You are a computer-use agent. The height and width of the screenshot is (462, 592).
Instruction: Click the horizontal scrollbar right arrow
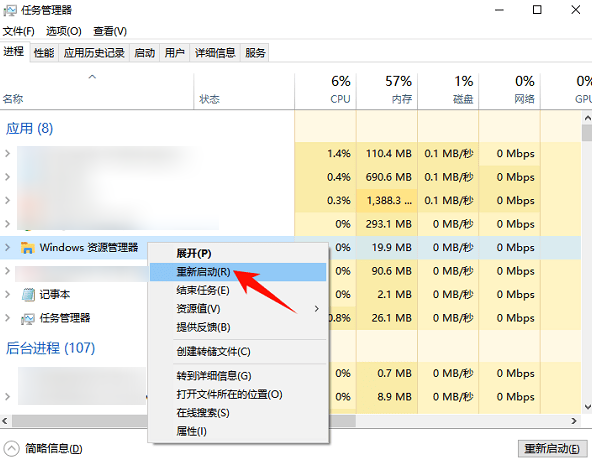pyautogui.click(x=574, y=420)
